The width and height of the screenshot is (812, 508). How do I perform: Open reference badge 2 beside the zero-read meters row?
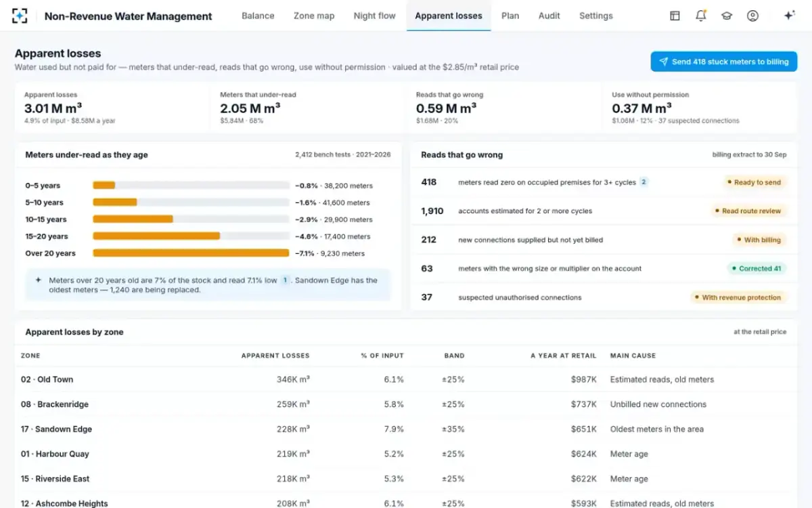point(644,182)
